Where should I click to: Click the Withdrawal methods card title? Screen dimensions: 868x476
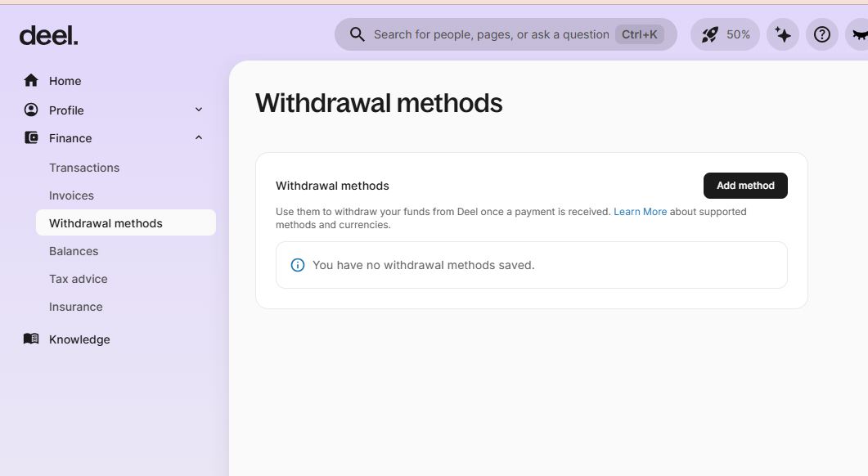(x=332, y=186)
